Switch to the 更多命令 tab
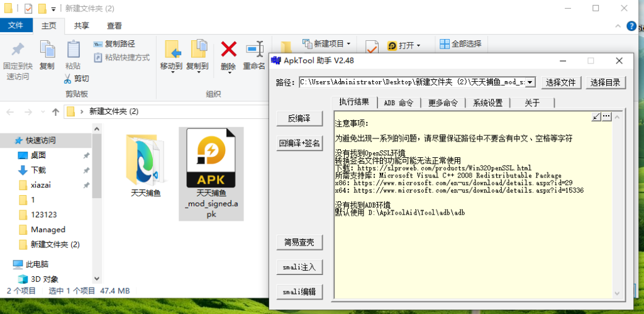644x314 pixels. 443,103
